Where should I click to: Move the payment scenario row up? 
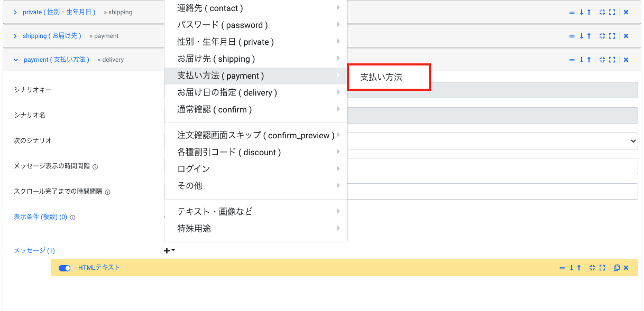pos(589,60)
